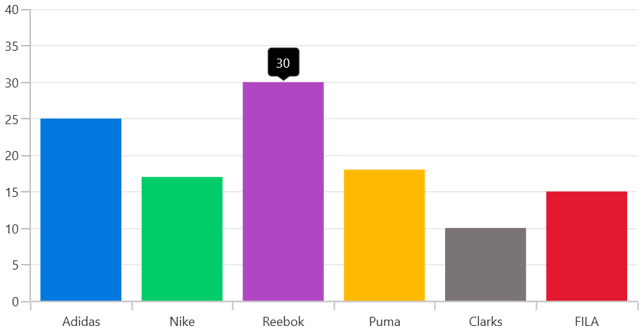Select the gray Clarks bar
The width and height of the screenshot is (644, 333).
[x=485, y=265]
